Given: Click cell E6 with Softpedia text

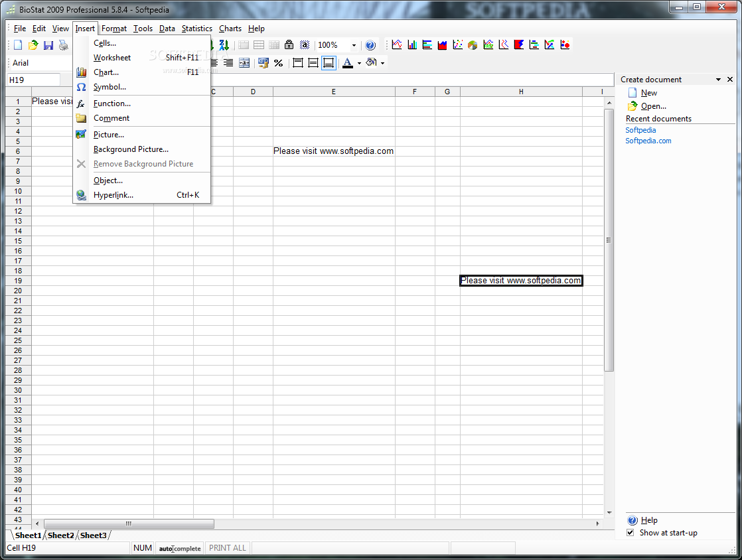Looking at the screenshot, I should 334,151.
